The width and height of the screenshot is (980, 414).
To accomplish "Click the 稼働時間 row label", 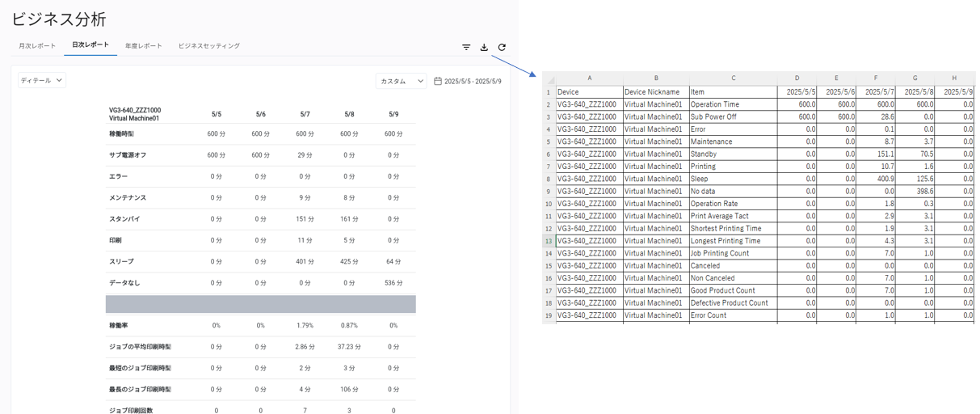I will 122,134.
